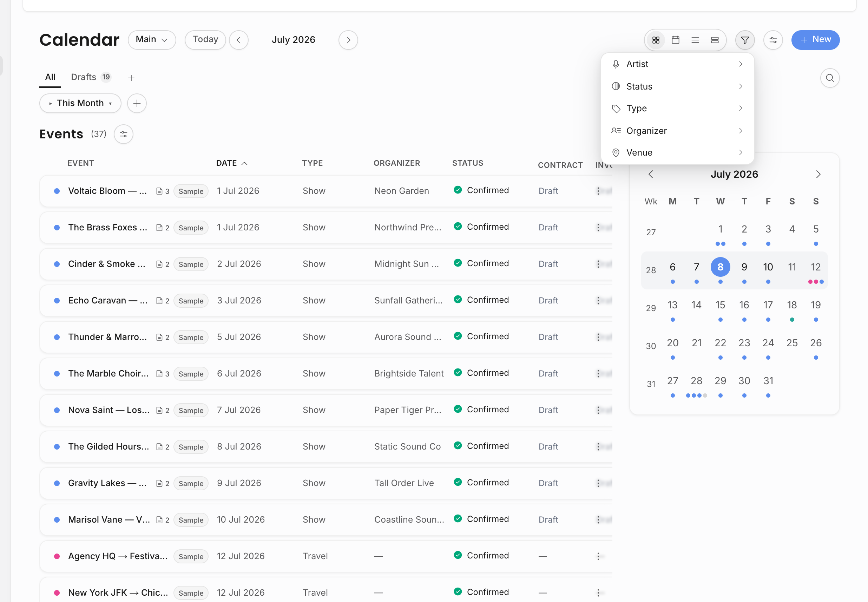
Task: Open the Main calendar dropdown
Action: pyautogui.click(x=152, y=40)
